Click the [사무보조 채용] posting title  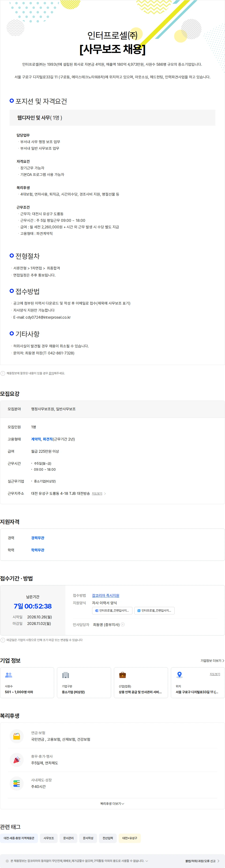click(112, 49)
